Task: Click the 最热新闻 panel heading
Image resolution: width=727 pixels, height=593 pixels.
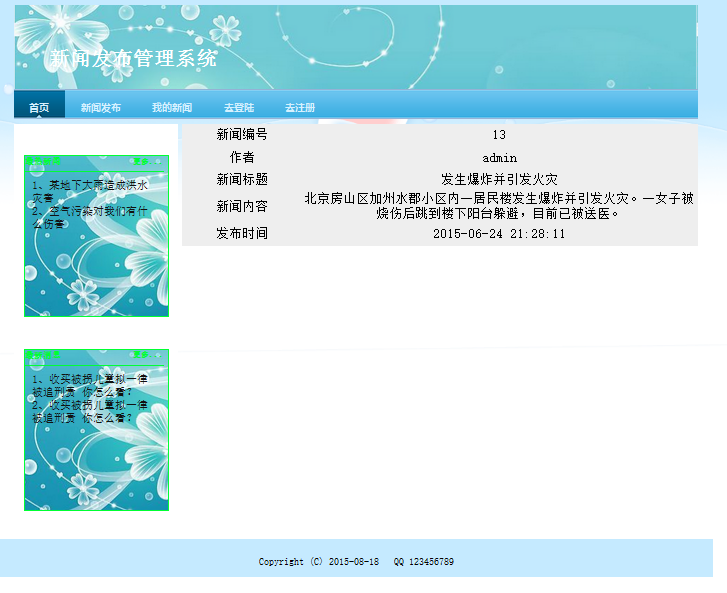Action: pos(43,161)
